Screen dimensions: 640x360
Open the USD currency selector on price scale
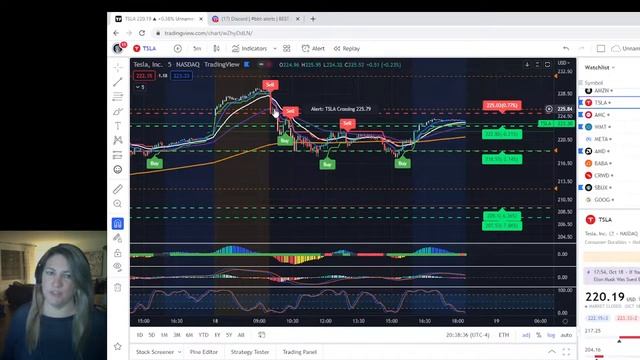564,63
